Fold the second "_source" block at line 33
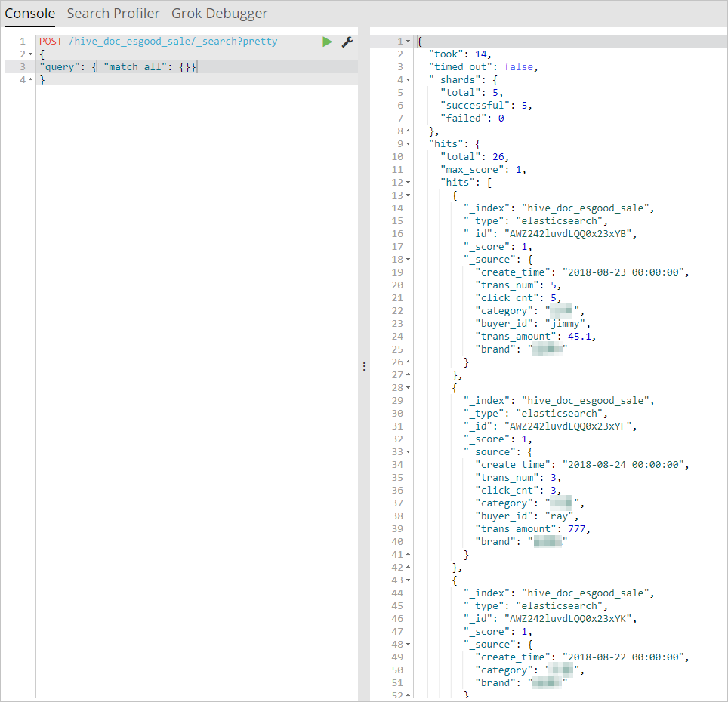Viewport: 728px width, 702px height. click(409, 452)
